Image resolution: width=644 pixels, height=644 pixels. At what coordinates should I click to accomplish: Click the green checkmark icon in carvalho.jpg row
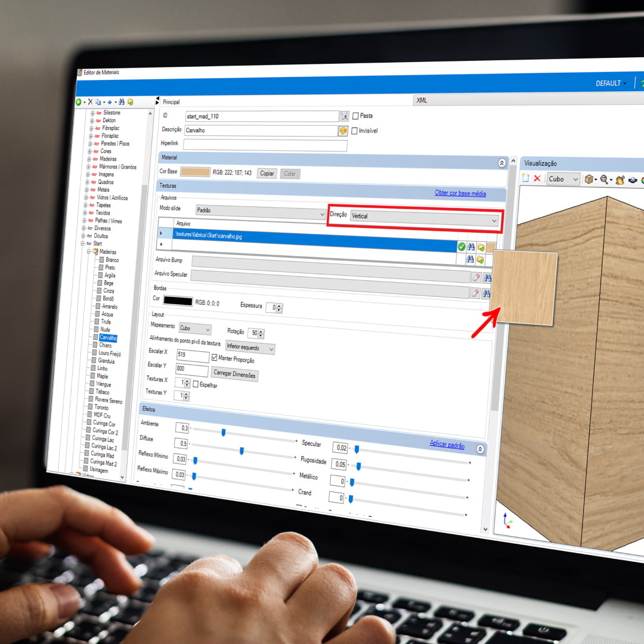461,246
